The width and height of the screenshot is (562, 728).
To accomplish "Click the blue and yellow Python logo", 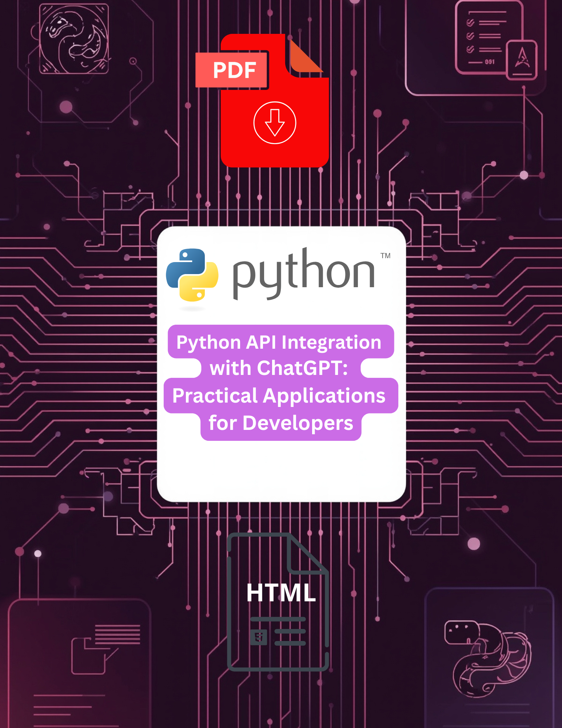I will pos(192,275).
